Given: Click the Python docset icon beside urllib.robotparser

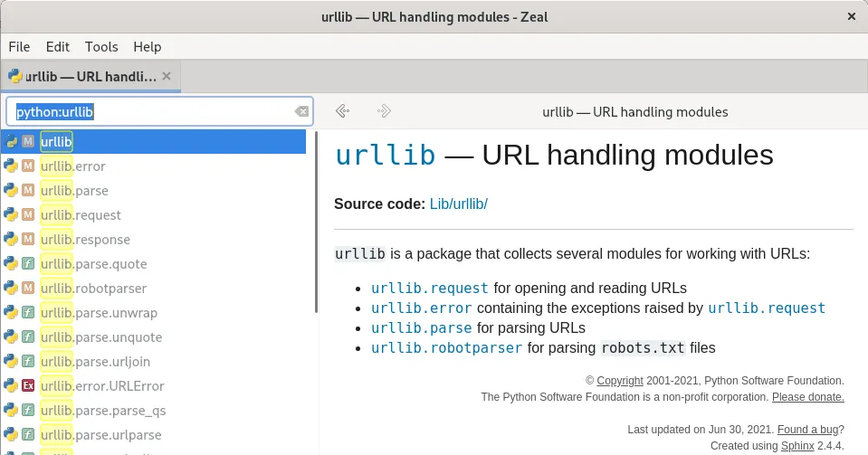Looking at the screenshot, I should 11,288.
